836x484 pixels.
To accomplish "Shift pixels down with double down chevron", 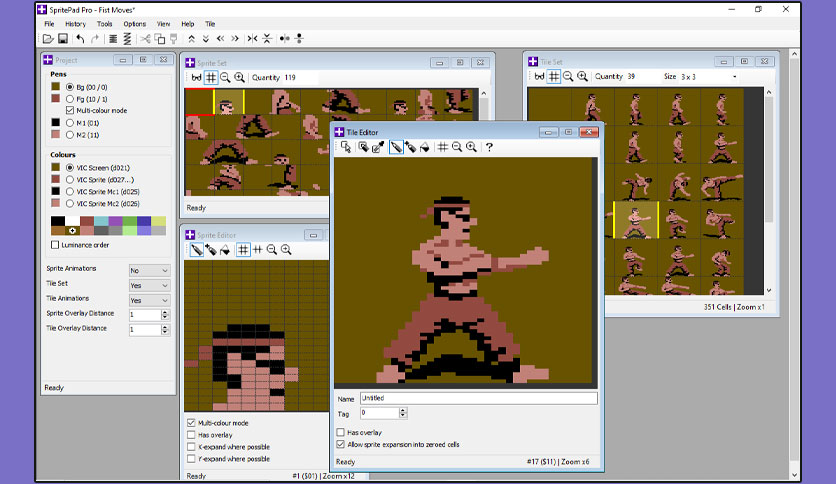I will coord(206,38).
